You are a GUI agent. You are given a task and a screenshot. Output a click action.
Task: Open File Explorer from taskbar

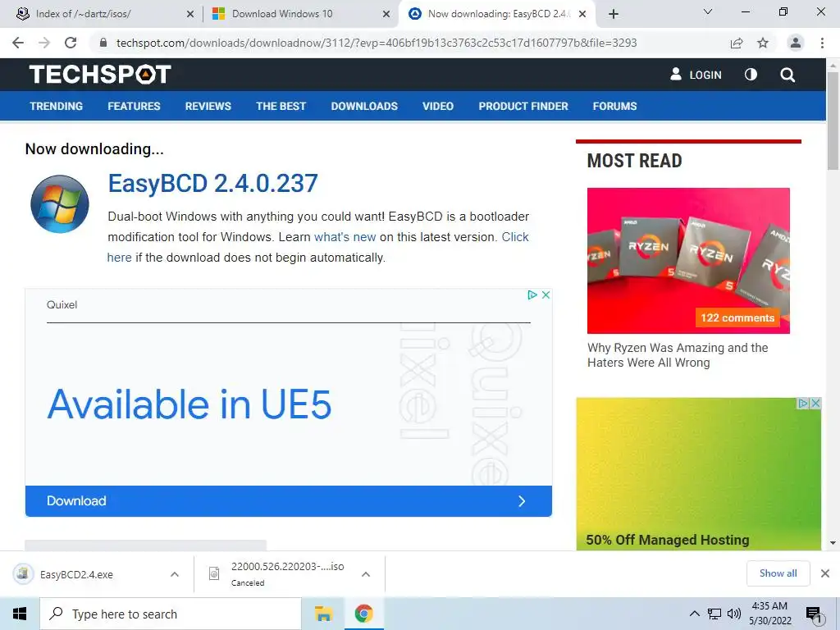click(x=323, y=614)
